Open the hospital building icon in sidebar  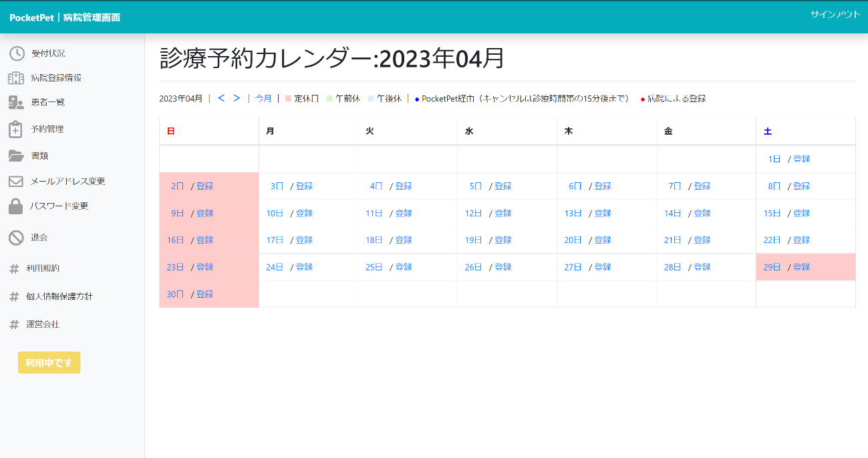[16, 78]
